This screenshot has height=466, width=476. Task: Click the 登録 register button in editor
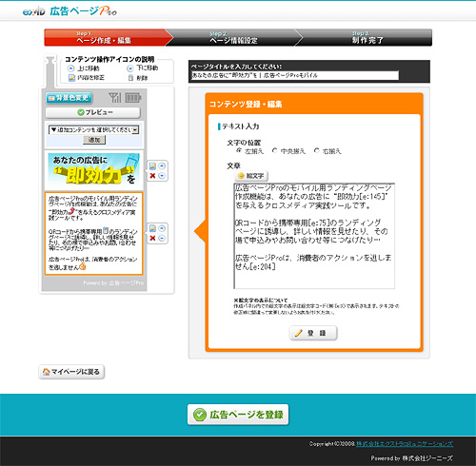[x=313, y=333]
